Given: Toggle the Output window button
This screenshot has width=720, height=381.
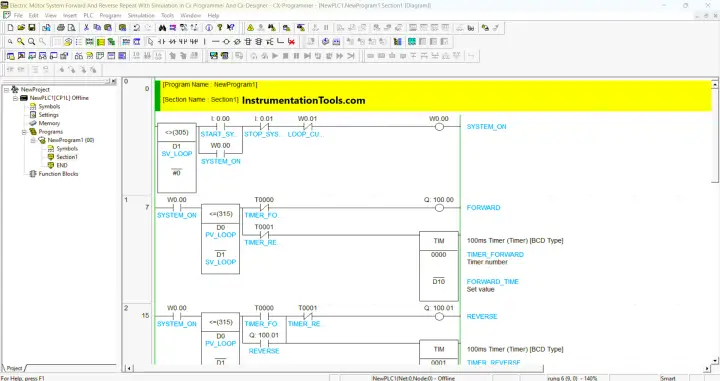Looking at the screenshot, I should click(21, 56).
